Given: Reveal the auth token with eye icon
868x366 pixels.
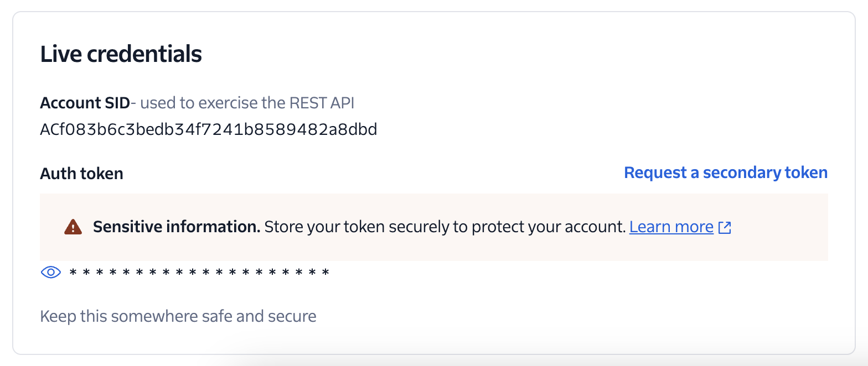Looking at the screenshot, I should [51, 272].
